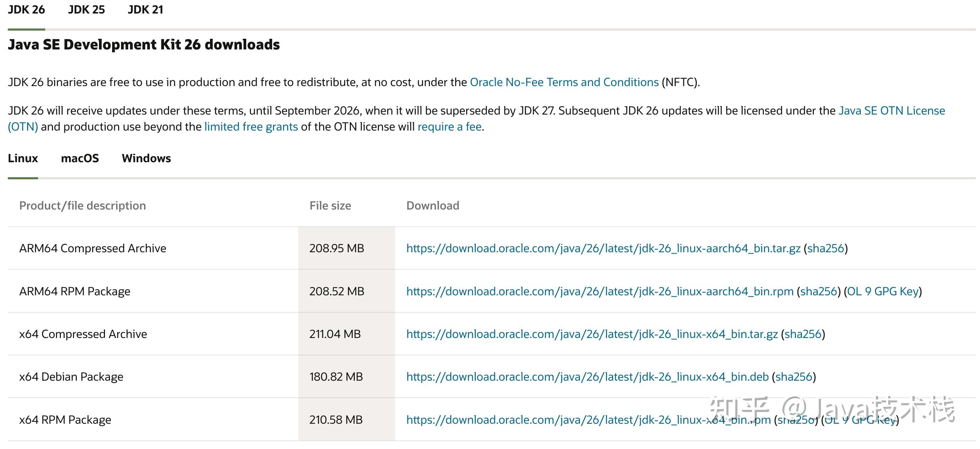Viewport: 980px width, 449px height.
Task: Click the Java SE Development Kit 26 downloads heading
Action: tap(144, 44)
